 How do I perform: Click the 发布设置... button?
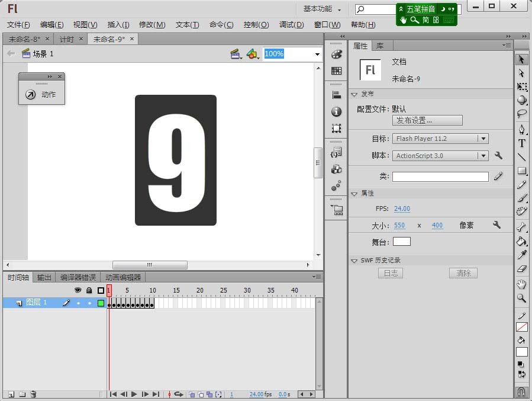(427, 120)
